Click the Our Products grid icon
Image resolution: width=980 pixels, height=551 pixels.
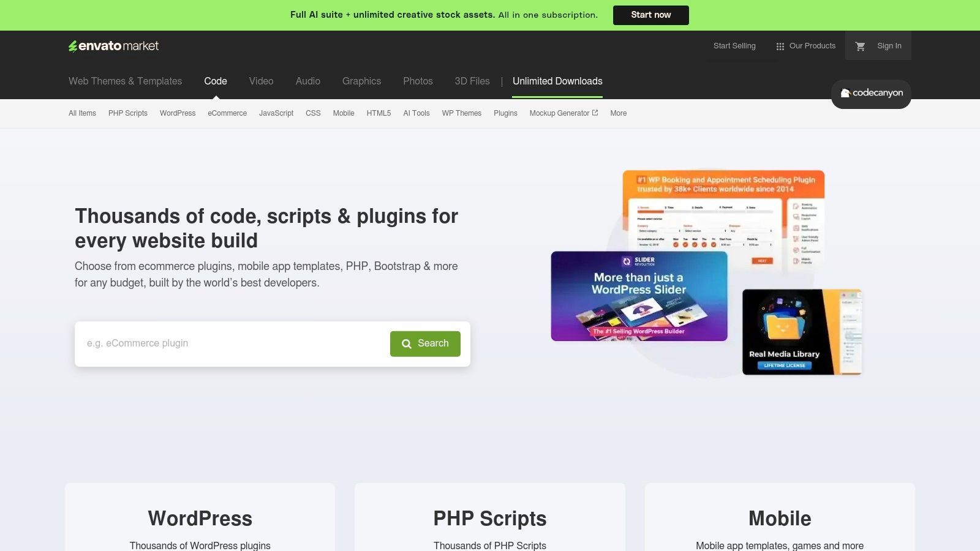click(x=780, y=45)
